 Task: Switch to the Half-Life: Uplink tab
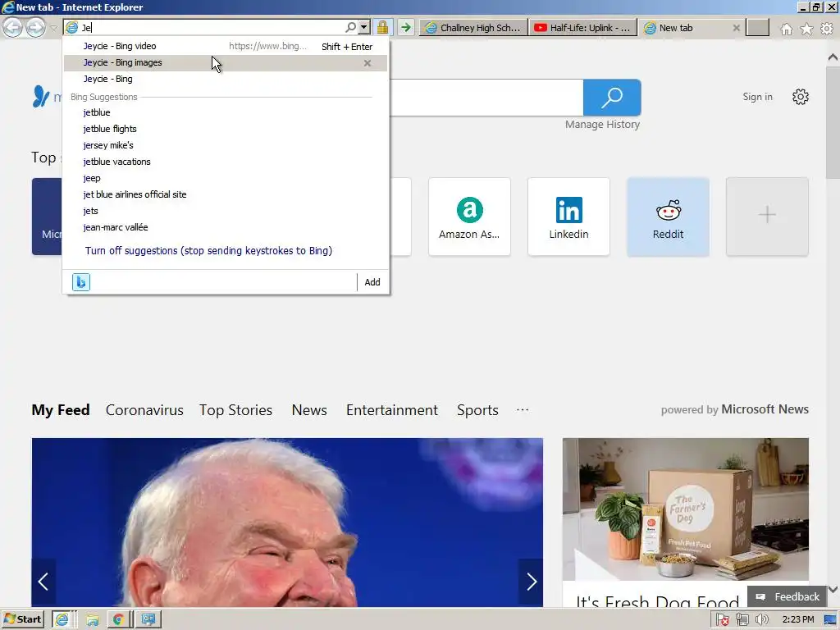[583, 28]
